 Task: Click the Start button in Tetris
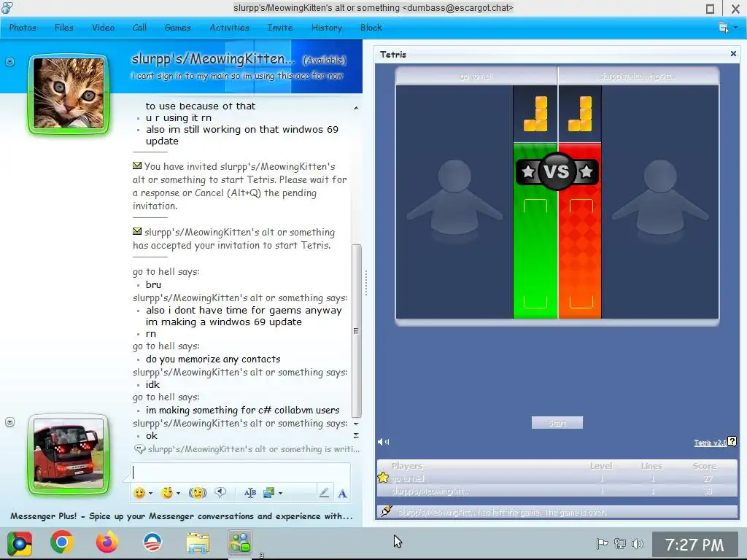[557, 423]
